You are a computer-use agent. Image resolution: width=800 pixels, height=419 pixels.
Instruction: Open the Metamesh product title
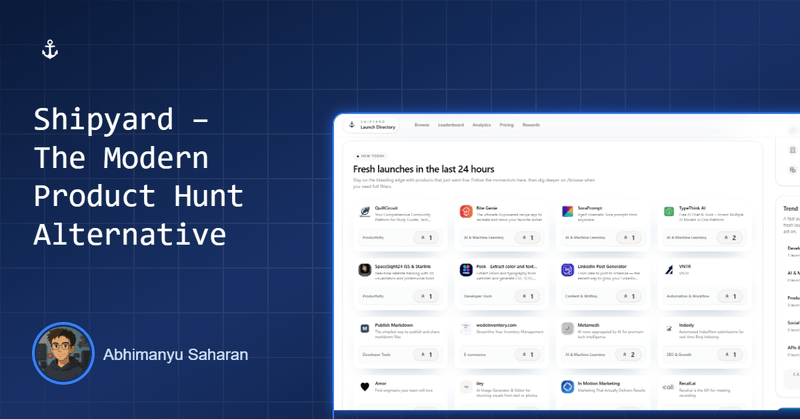click(588, 325)
